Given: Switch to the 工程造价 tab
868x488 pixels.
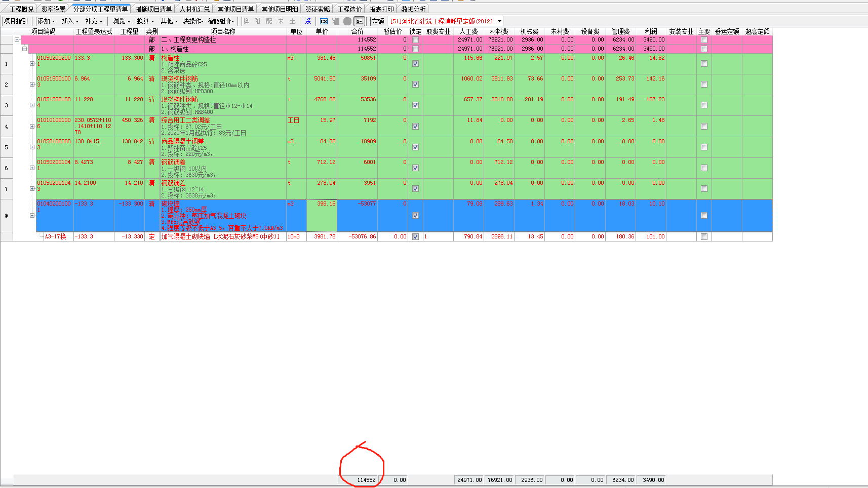Looking at the screenshot, I should pos(349,9).
